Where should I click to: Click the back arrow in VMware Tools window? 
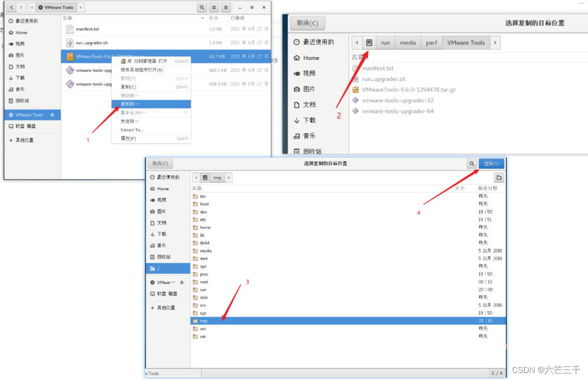coord(11,7)
